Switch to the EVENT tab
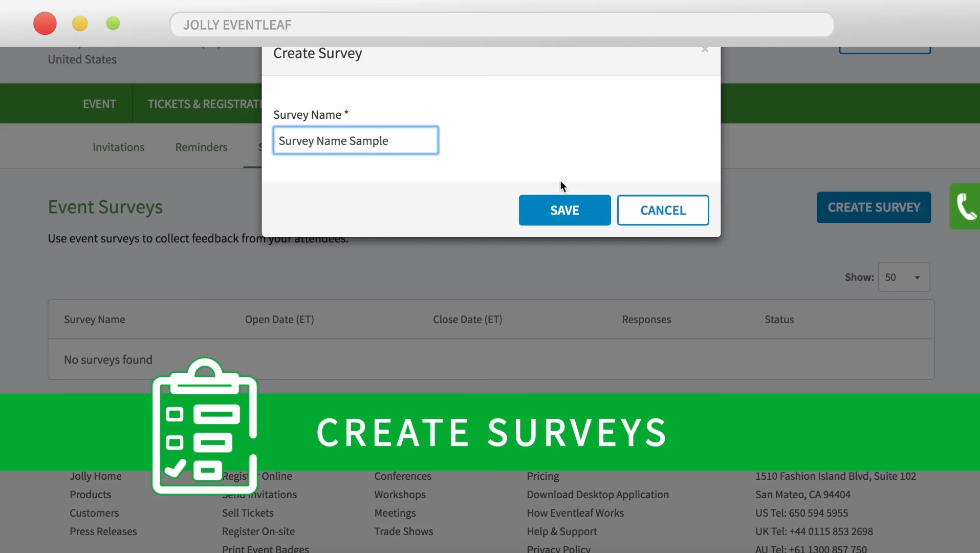 coord(99,103)
